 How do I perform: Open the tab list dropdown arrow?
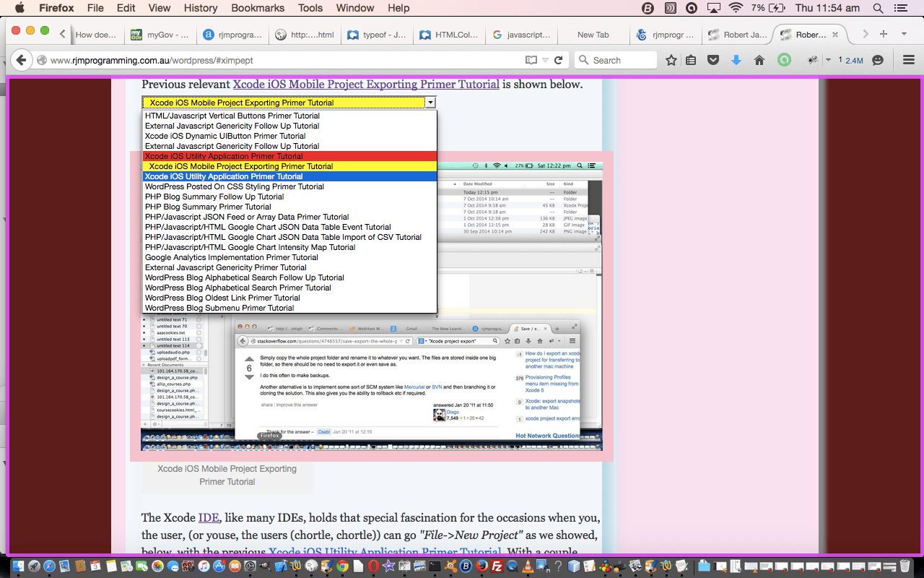903,34
